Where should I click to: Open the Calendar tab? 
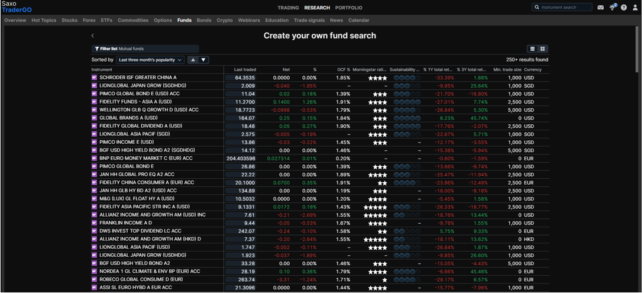pos(358,20)
